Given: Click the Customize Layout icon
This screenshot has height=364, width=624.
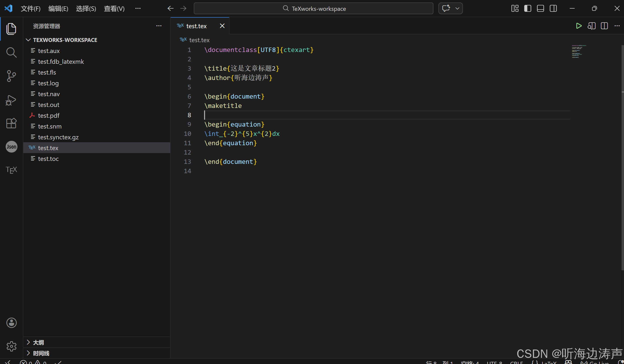Looking at the screenshot, I should (515, 8).
